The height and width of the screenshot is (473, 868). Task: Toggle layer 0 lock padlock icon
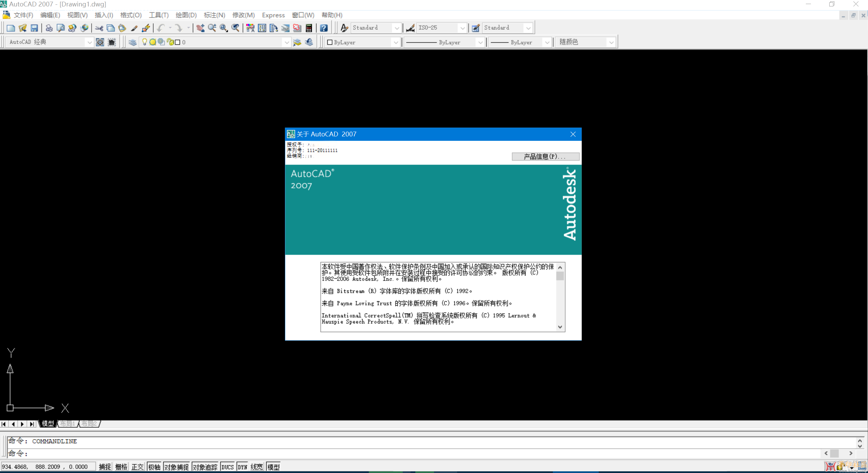click(x=170, y=42)
